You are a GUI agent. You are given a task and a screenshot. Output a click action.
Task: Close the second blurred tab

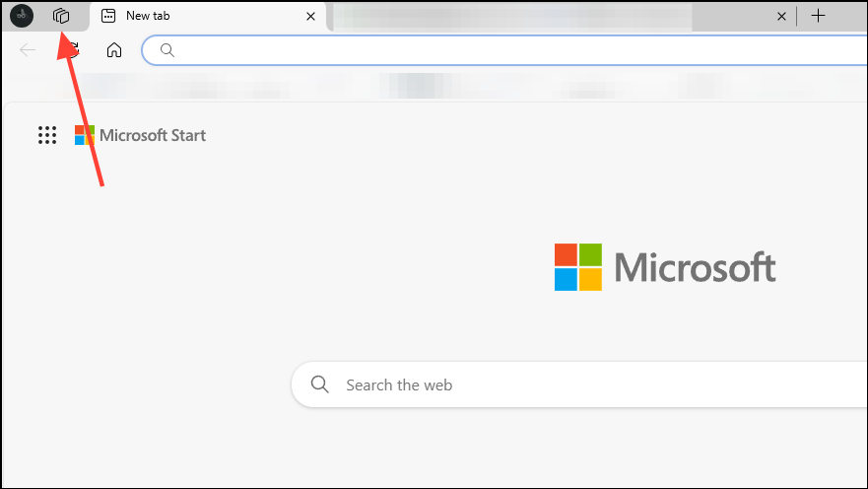tap(781, 17)
